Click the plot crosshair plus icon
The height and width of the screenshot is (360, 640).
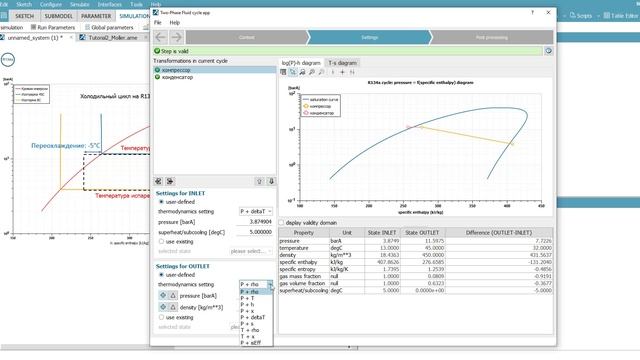342,72
